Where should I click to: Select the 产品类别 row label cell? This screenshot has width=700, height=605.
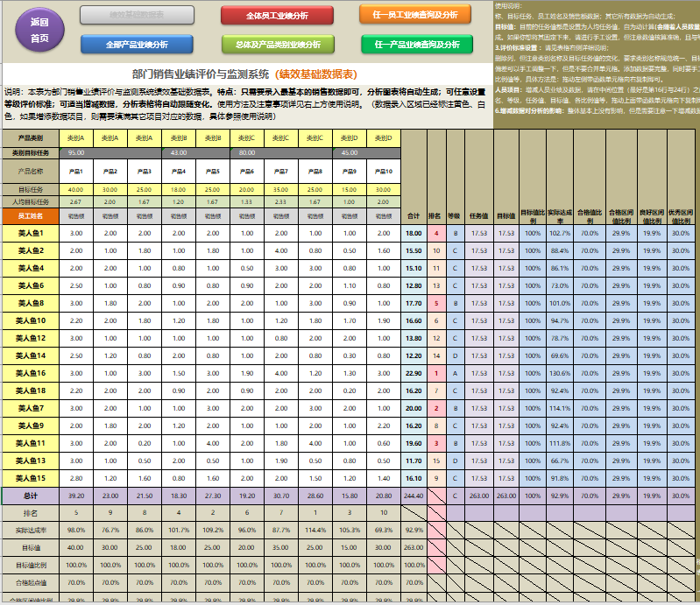click(x=31, y=138)
